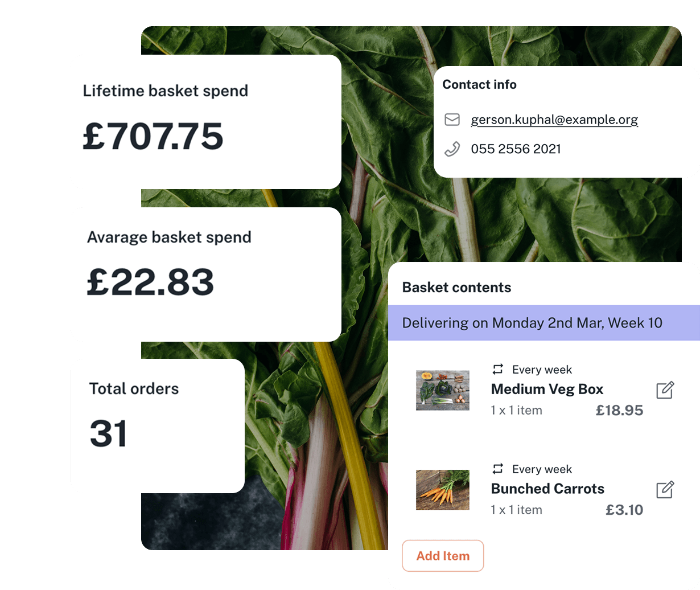Image resolution: width=700 pixels, height=590 pixels.
Task: Open the Bunched Carrots thumbnail
Action: click(443, 490)
